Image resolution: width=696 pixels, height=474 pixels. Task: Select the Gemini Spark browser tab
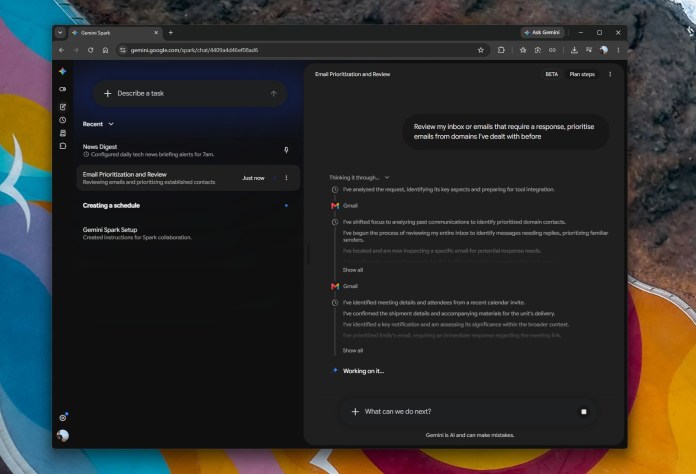coord(115,32)
